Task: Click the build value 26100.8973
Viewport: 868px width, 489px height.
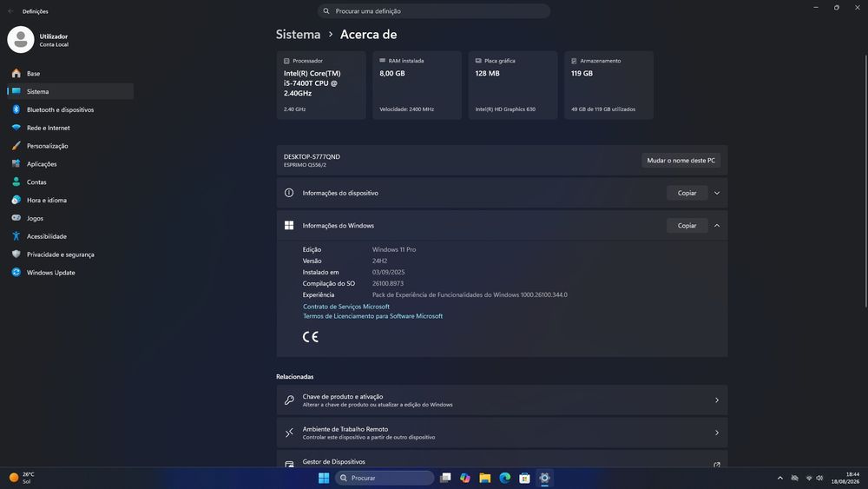Action: pyautogui.click(x=387, y=283)
